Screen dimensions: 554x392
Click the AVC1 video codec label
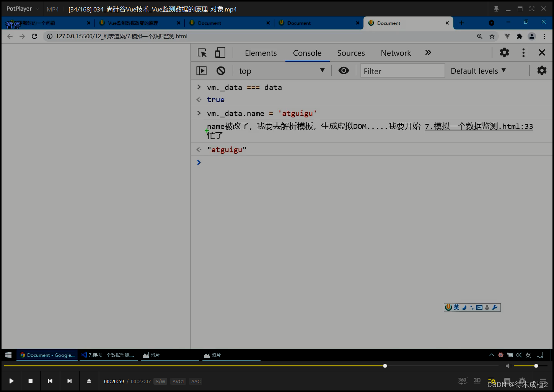tap(178, 381)
